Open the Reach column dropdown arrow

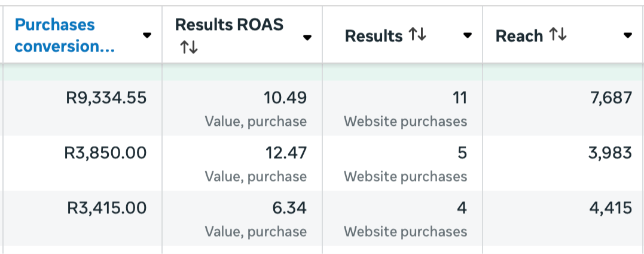pyautogui.click(x=627, y=35)
